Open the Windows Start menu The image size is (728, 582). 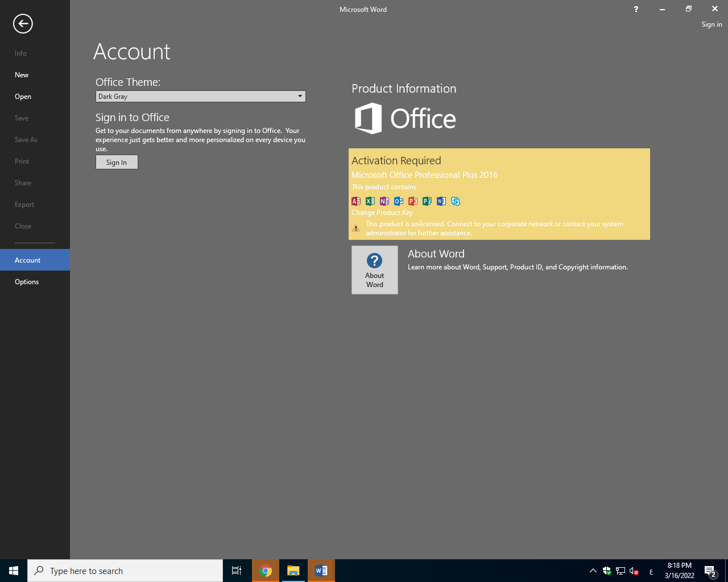14,571
